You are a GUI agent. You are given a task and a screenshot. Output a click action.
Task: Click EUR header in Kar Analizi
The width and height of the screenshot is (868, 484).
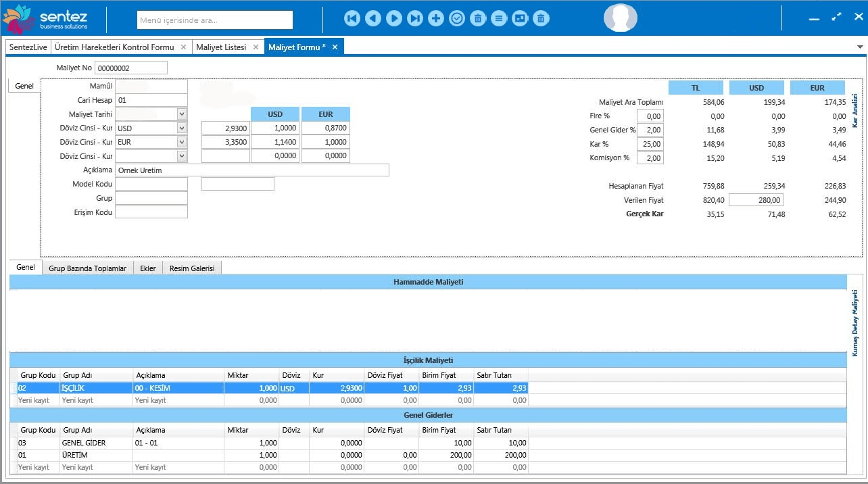[x=817, y=88]
